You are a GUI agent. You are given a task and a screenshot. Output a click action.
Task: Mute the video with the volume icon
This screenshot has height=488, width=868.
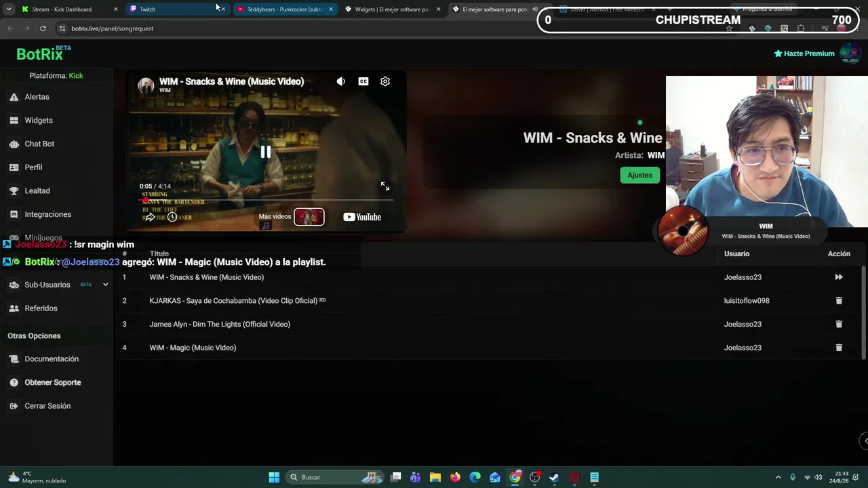tap(341, 81)
